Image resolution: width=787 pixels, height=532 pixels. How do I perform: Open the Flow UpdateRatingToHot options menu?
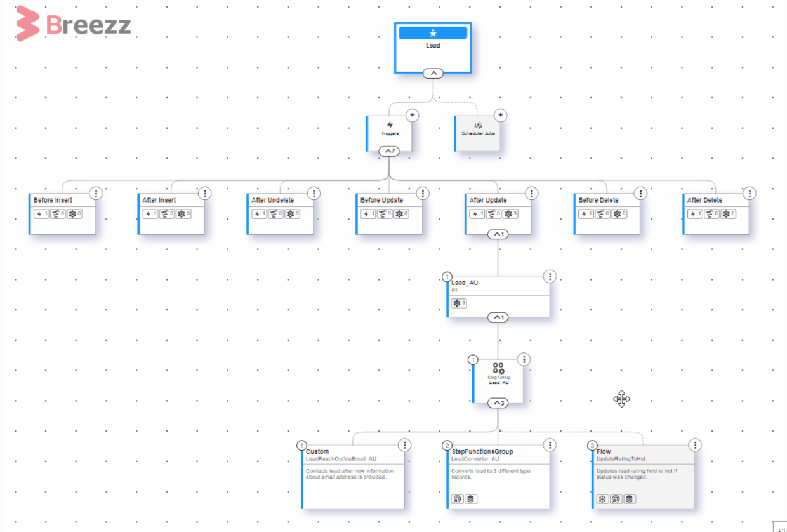coord(696,445)
